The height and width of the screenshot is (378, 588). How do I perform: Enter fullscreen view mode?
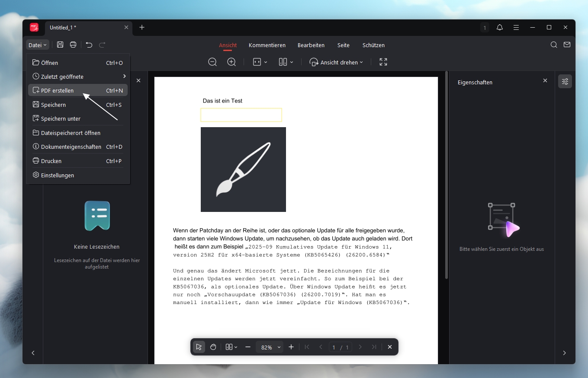click(383, 62)
